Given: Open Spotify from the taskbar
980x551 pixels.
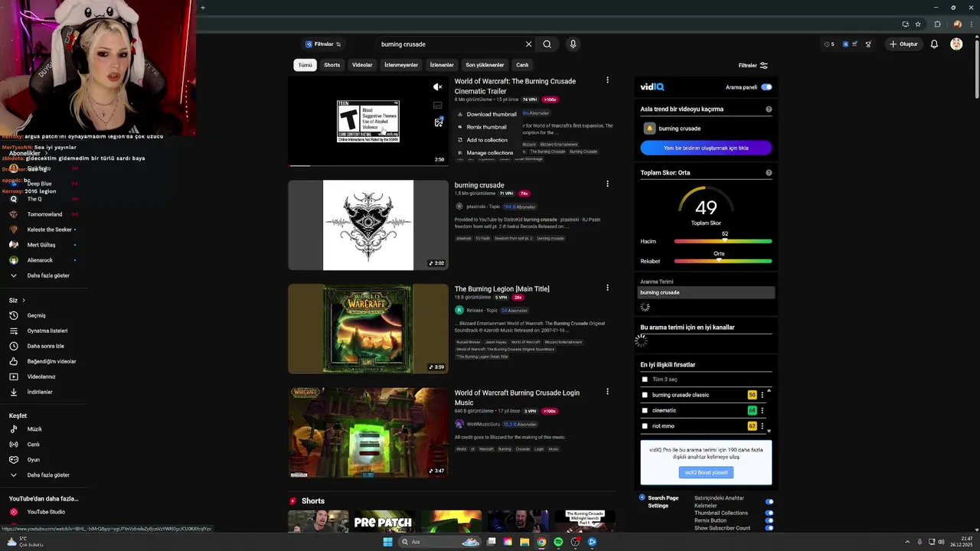Looking at the screenshot, I should coord(558,542).
